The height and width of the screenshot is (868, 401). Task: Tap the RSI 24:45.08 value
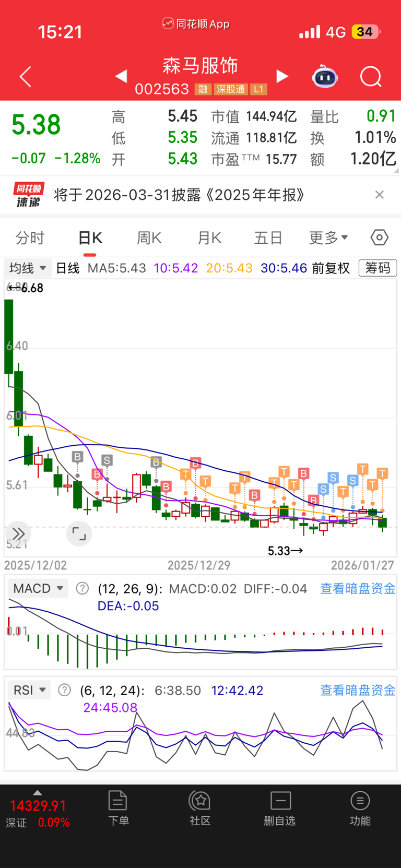tap(110, 708)
